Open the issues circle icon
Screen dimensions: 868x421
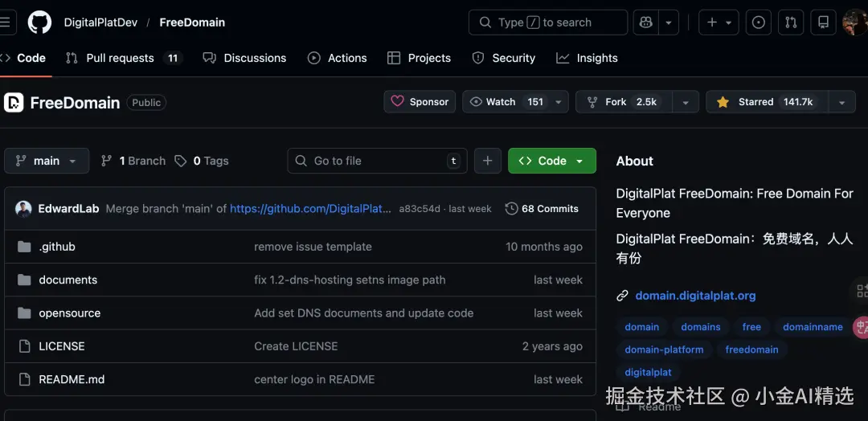tap(759, 22)
